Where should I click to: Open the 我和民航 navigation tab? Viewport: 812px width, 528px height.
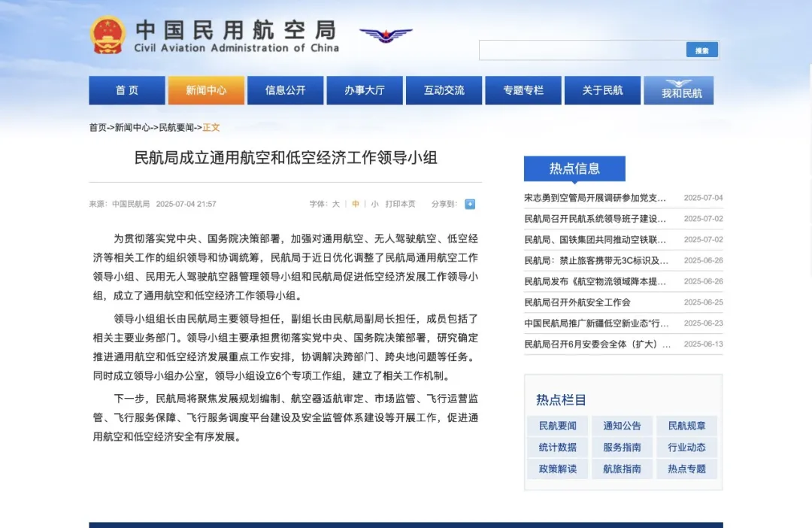(679, 90)
